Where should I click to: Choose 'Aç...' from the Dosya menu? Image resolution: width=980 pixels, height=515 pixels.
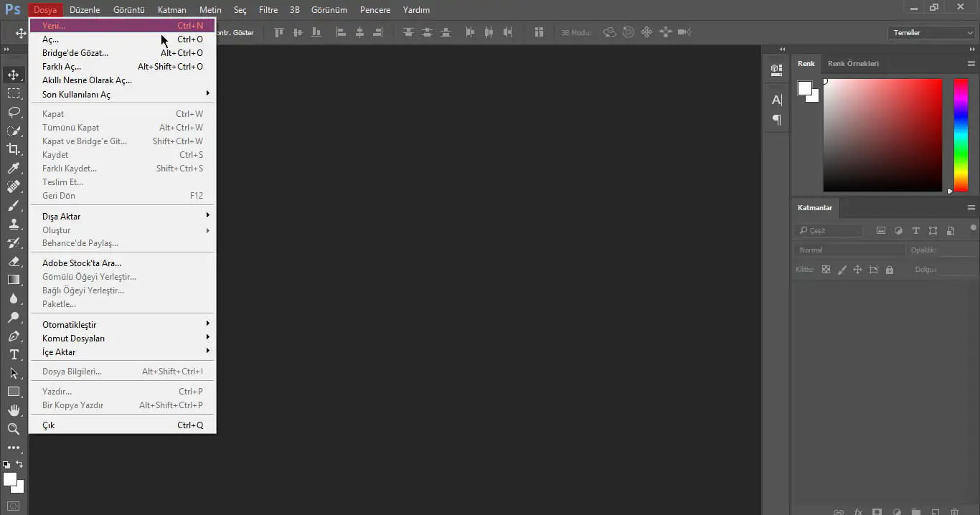[122, 39]
